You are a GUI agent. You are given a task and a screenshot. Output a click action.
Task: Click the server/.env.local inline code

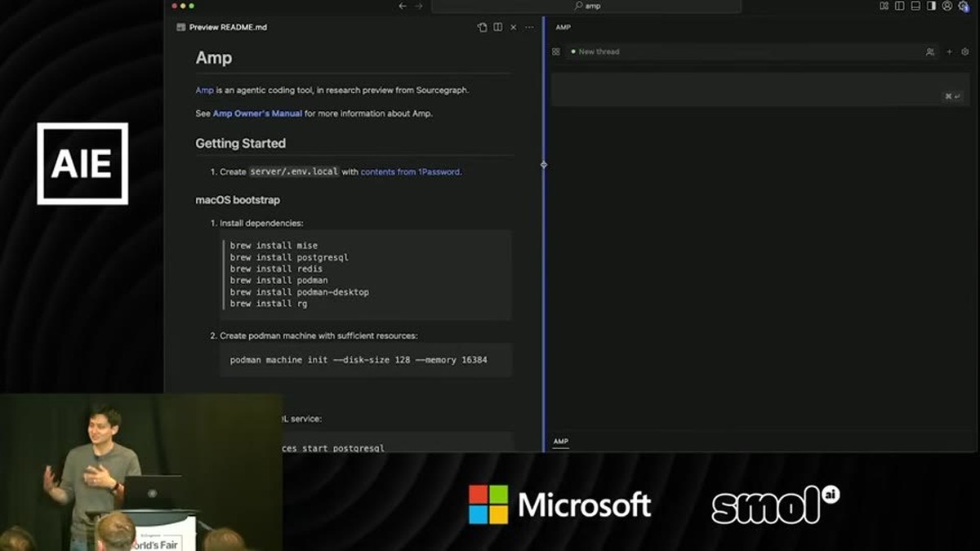(293, 171)
